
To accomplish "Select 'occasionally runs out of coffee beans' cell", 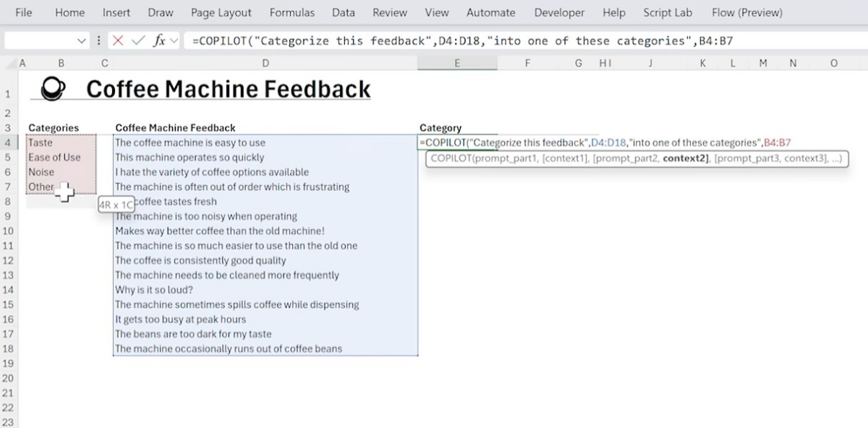I will (x=265, y=348).
